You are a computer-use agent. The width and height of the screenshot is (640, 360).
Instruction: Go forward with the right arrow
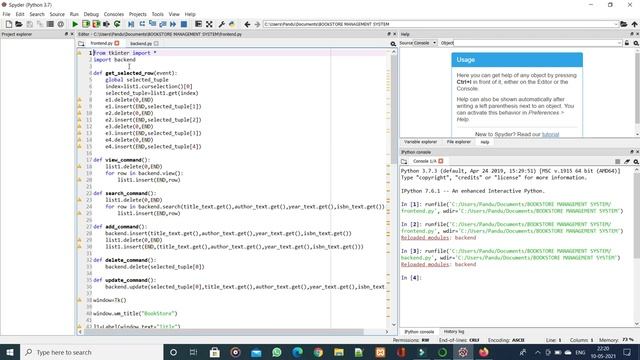point(257,24)
